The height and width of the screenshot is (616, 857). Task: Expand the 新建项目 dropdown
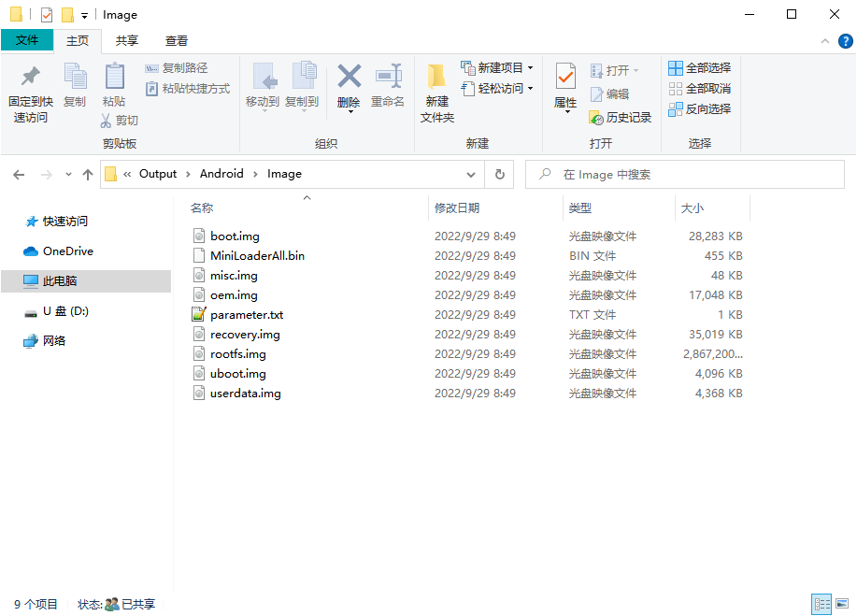[528, 67]
